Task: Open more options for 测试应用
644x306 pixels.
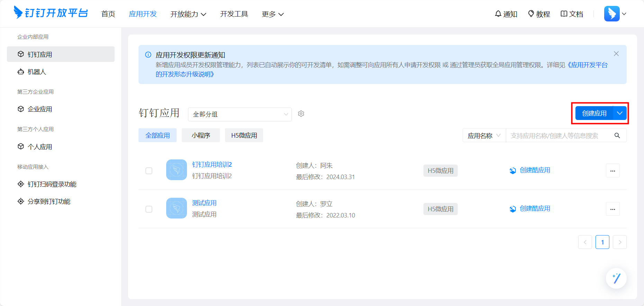Action: click(613, 209)
